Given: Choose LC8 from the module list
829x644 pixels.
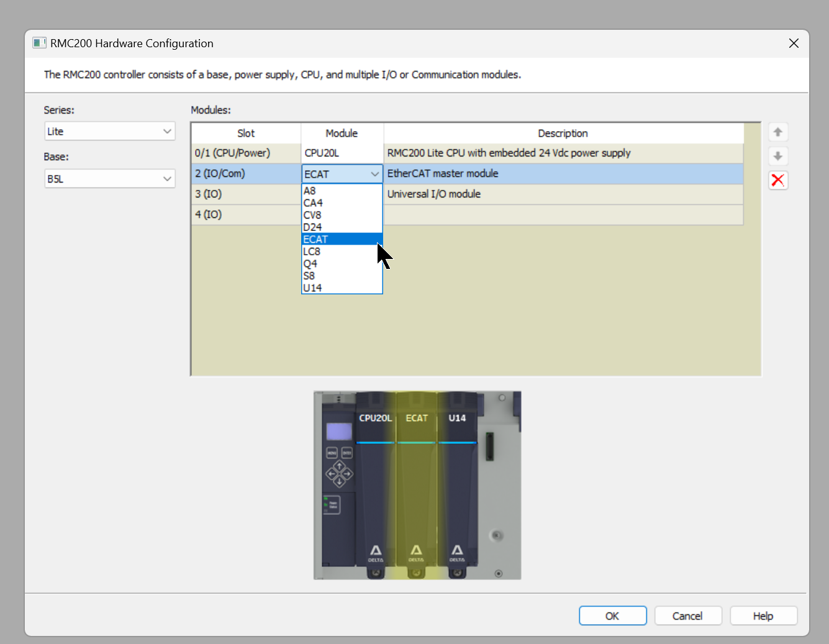Looking at the screenshot, I should tap(342, 252).
